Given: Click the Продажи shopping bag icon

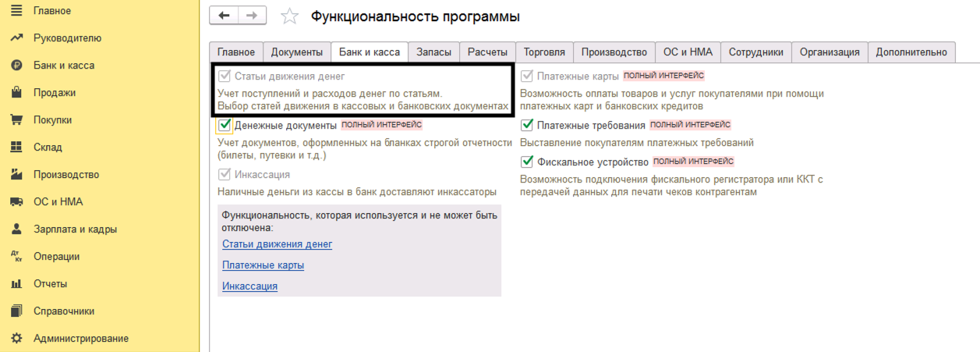Looking at the screenshot, I should (16, 93).
